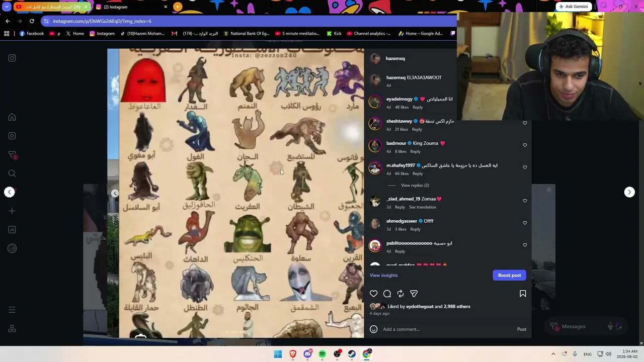Show previous image in the carousel
Viewport: 644px width, 362px height.
115,193
